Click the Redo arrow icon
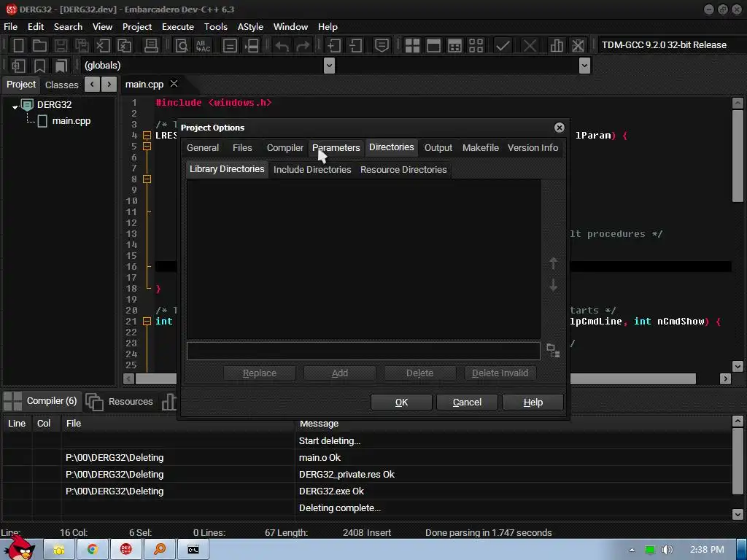The height and width of the screenshot is (560, 747). pyautogui.click(x=303, y=46)
